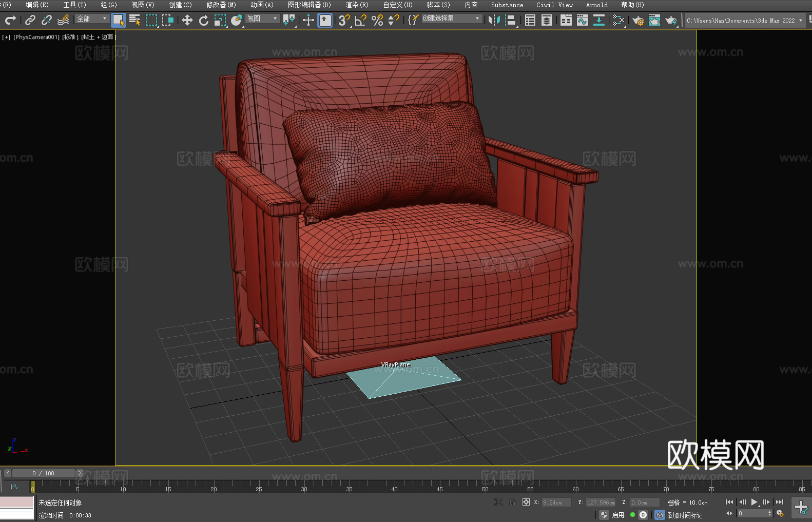Click the Place object tool icon
The width and height of the screenshot is (812, 522).
237,20
